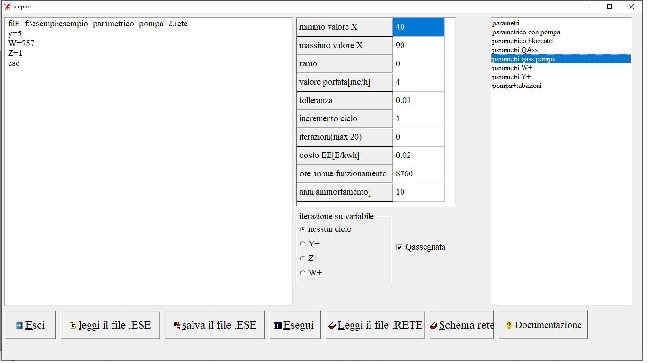Edit the 'incremento ciclo' value

pyautogui.click(x=418, y=118)
